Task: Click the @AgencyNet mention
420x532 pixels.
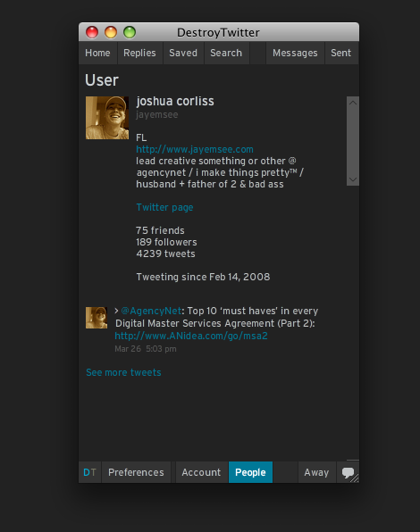Action: [151, 311]
